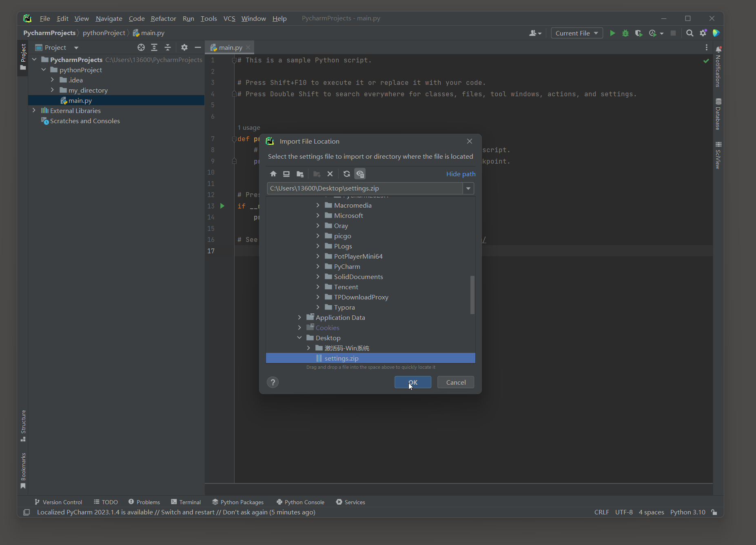Viewport: 756px width, 545px height.
Task: Collapse the Desktop folder
Action: point(299,338)
